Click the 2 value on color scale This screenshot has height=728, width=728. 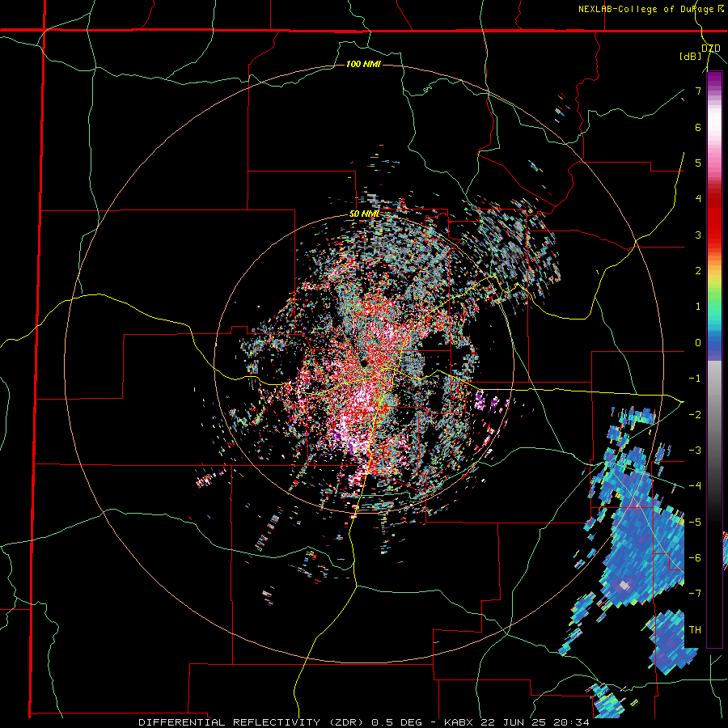tap(698, 271)
